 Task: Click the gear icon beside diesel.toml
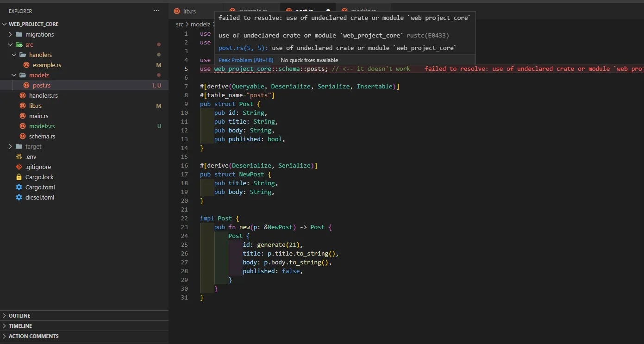[19, 198]
